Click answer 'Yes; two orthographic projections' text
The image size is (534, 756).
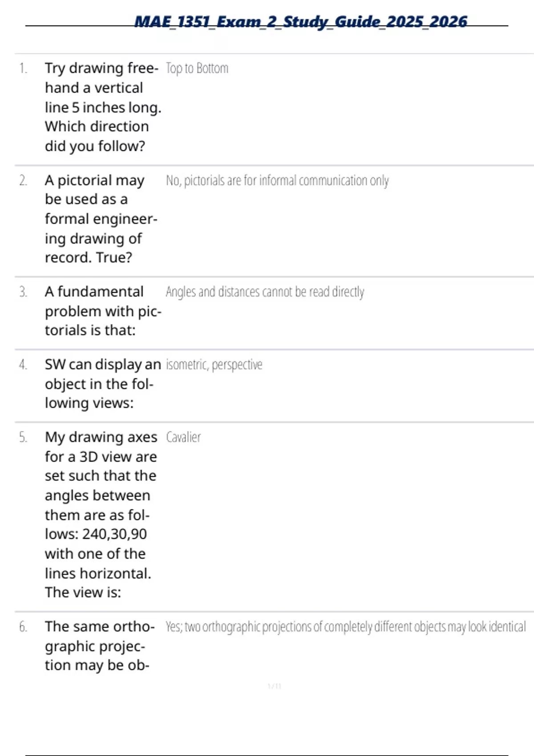pos(345,627)
